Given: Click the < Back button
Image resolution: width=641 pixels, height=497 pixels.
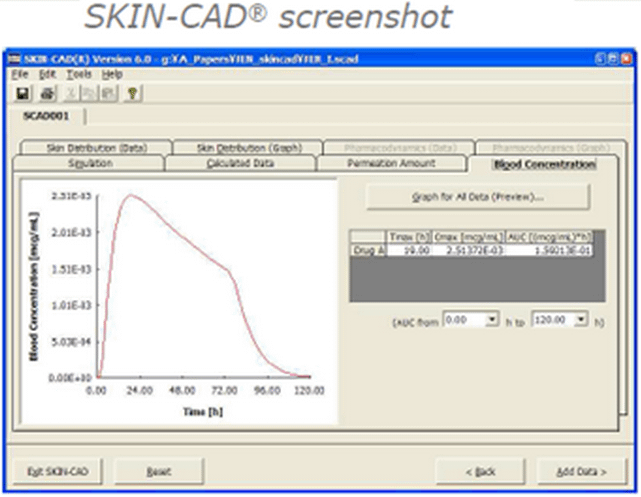Looking at the screenshot, I should click(x=480, y=472).
